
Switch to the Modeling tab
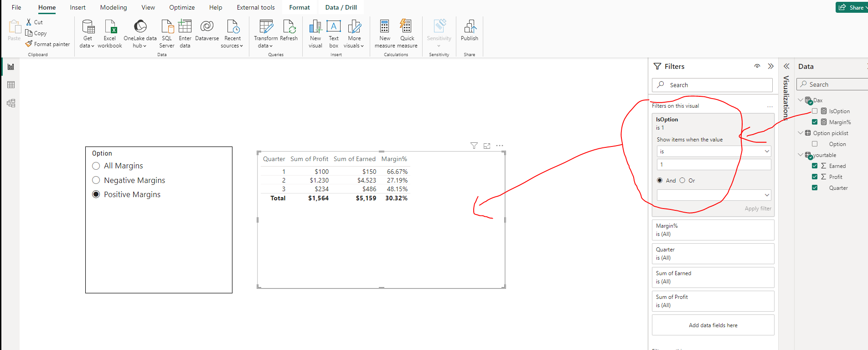click(114, 7)
